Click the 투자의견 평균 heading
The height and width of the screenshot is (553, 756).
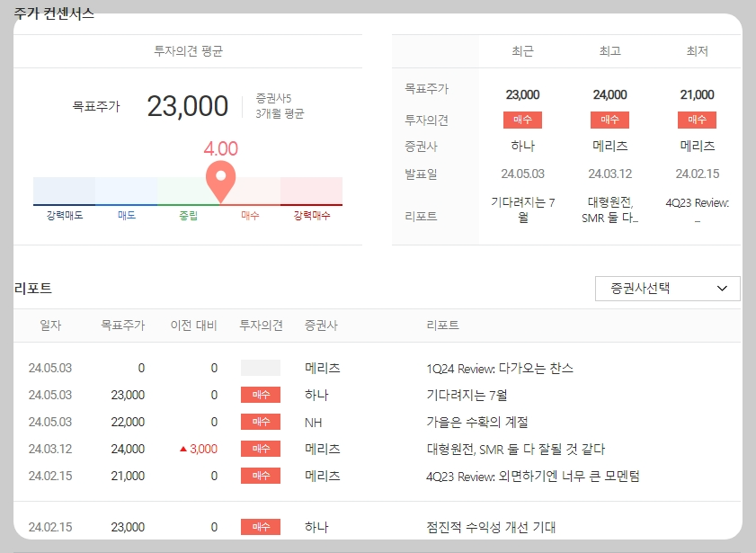(x=188, y=51)
